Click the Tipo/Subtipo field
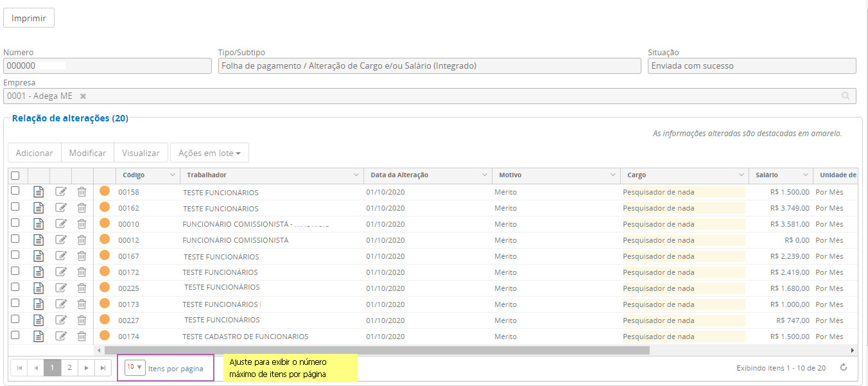This screenshot has height=386, width=868. coord(430,66)
